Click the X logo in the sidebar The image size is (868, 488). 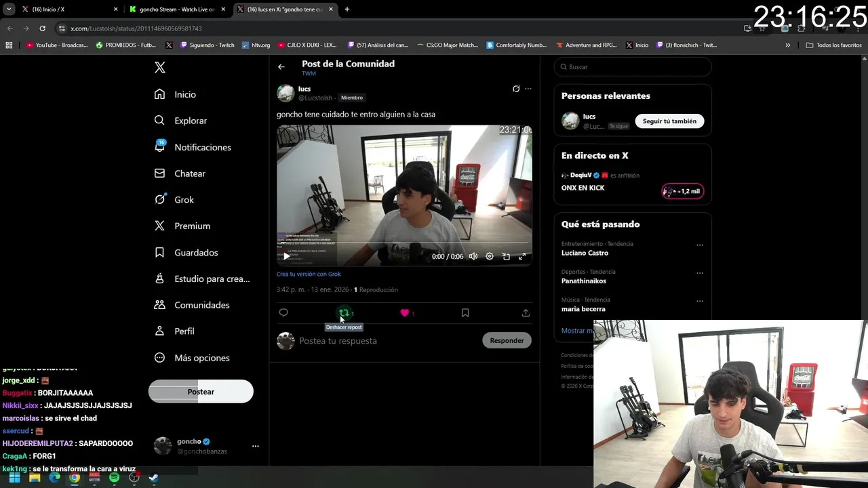(160, 67)
